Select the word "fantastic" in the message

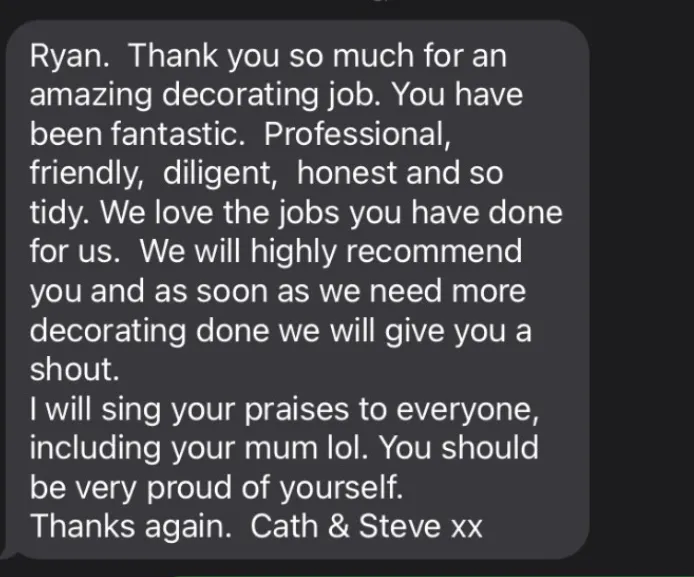tap(174, 134)
